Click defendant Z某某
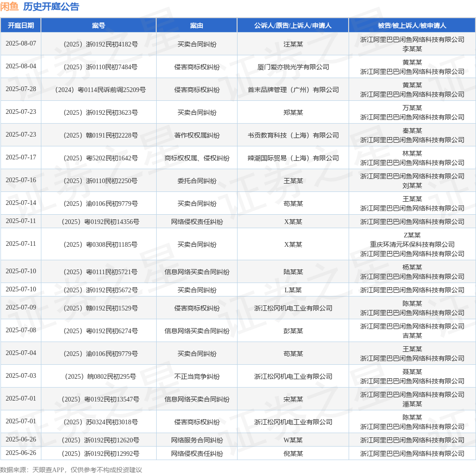Viewport: 476px width, 474px height. (x=412, y=235)
